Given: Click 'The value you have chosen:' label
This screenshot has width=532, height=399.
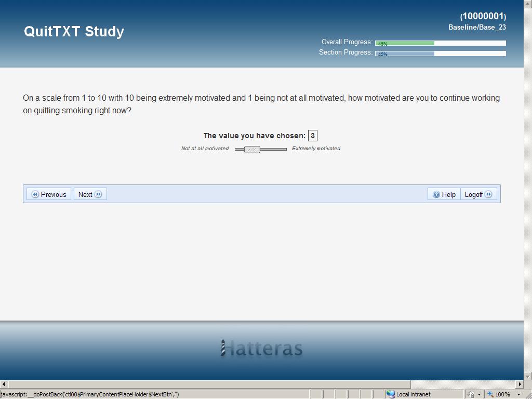Looking at the screenshot, I should (255, 136).
